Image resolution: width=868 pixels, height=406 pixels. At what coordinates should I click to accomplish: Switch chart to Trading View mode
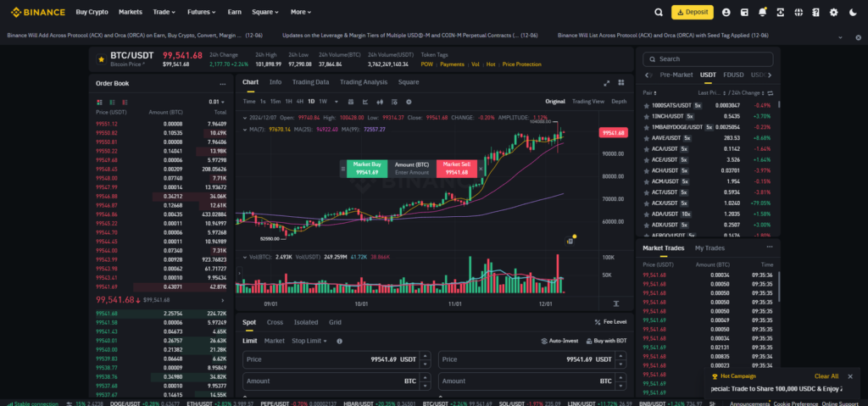(x=588, y=102)
